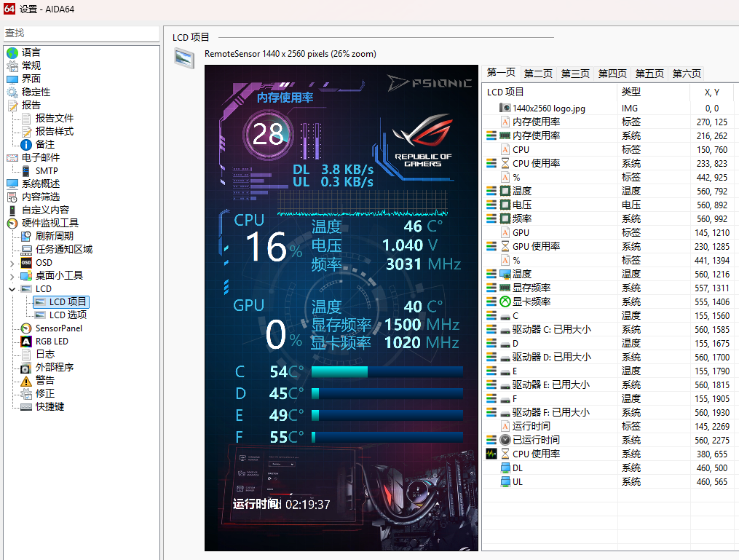Click the 类型 column header
Image resolution: width=739 pixels, height=560 pixels.
(631, 92)
